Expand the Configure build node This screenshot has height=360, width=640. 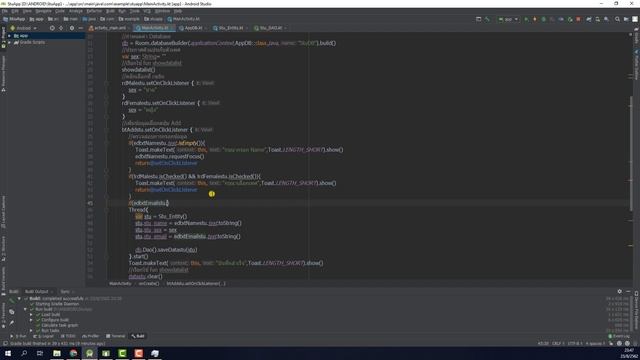coord(31,320)
